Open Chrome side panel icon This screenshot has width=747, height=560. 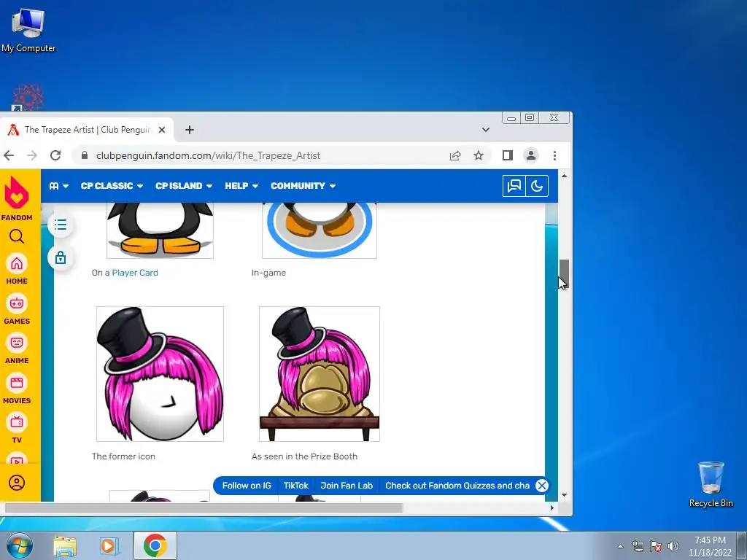point(508,155)
